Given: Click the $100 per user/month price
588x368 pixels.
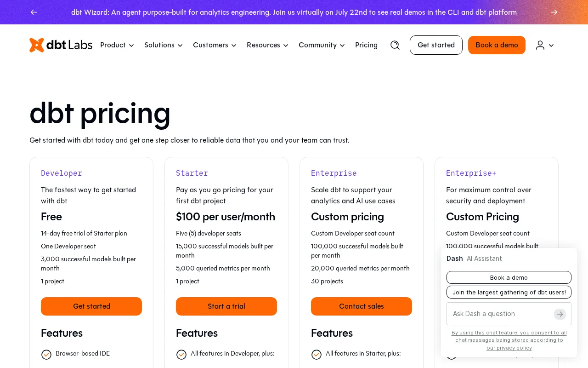Looking at the screenshot, I should point(226,217).
